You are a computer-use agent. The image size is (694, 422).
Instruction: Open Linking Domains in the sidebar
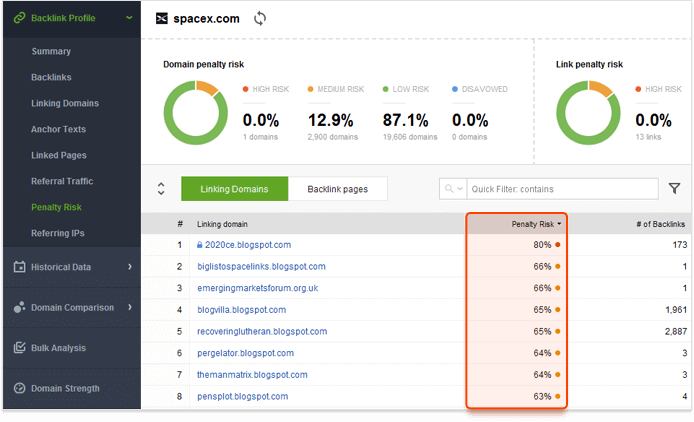tap(65, 103)
